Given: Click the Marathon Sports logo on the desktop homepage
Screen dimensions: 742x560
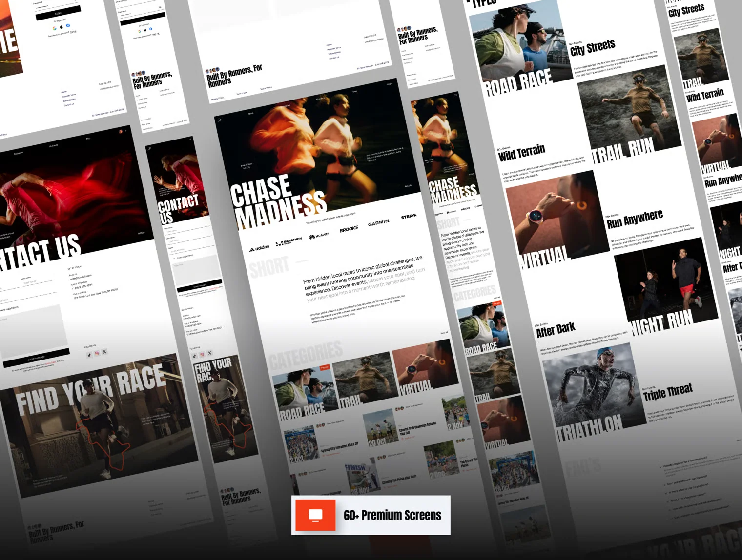Looking at the screenshot, I should 289,241.
